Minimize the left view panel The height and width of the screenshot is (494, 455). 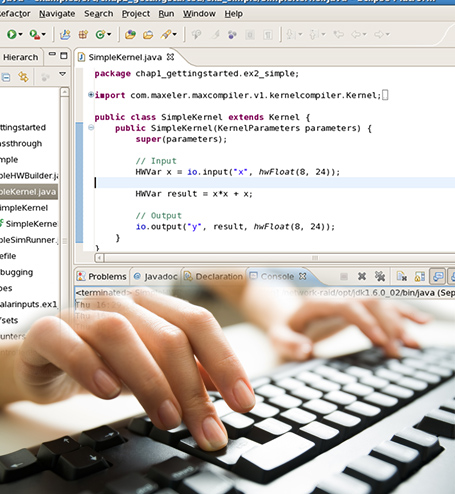click(52, 54)
